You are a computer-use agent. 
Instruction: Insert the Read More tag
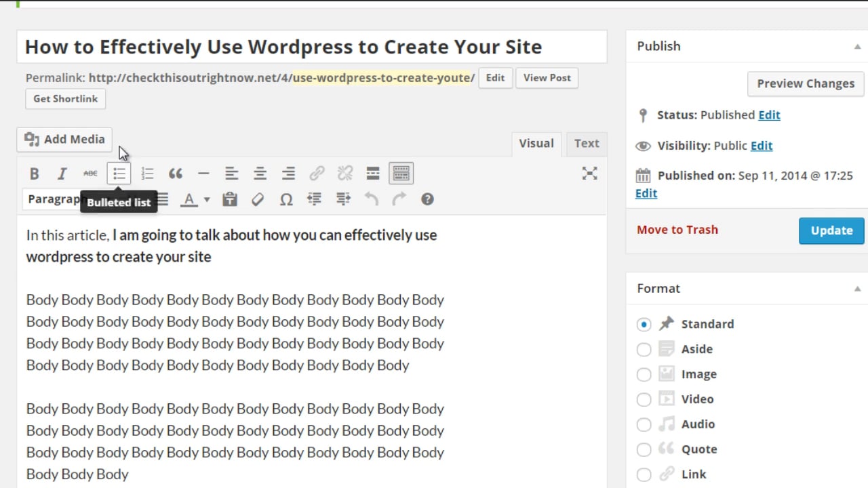(x=373, y=173)
